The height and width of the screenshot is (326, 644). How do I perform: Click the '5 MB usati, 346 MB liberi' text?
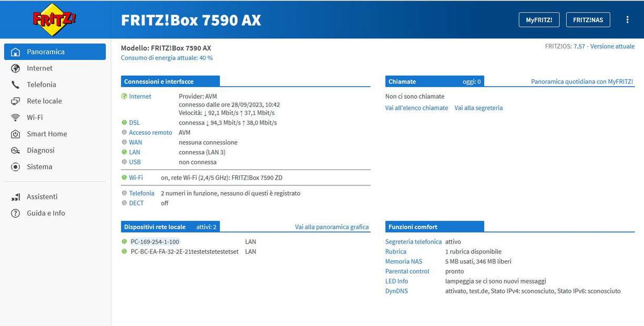coord(478,261)
